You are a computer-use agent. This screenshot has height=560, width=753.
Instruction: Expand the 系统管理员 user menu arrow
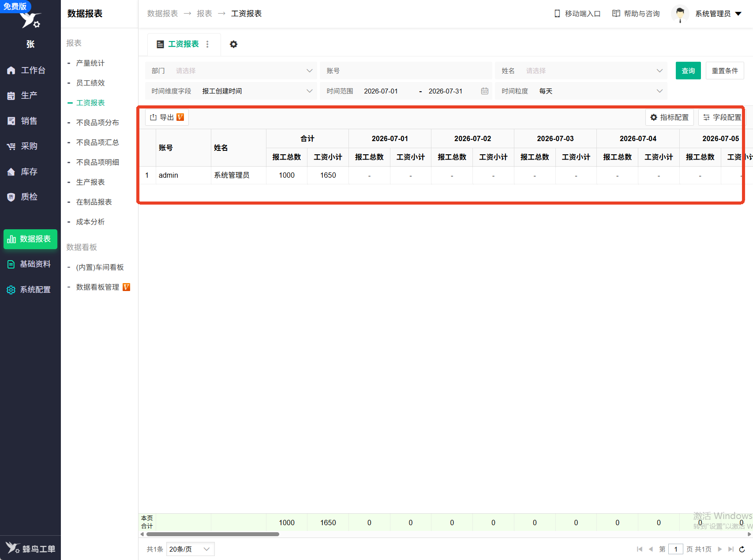[x=738, y=14]
